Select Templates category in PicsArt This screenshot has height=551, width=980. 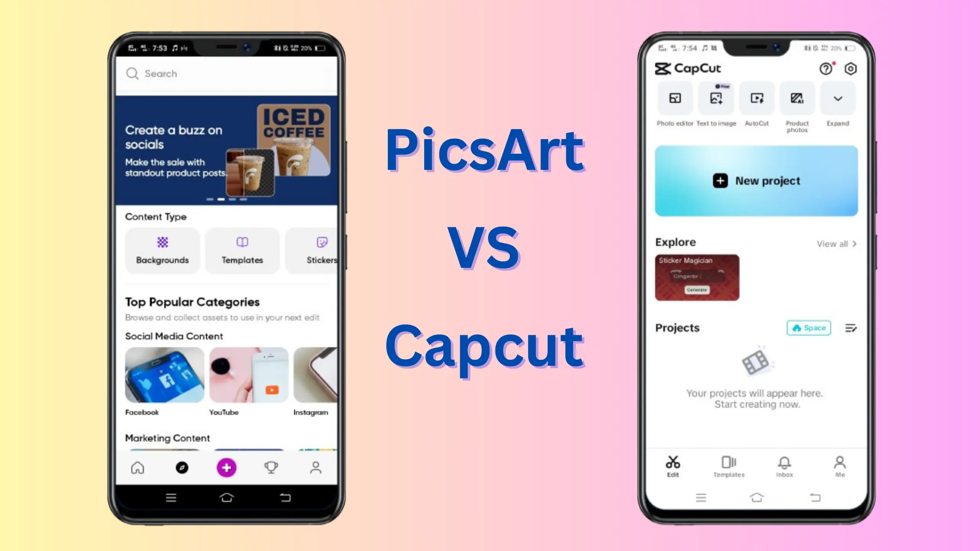click(x=242, y=249)
